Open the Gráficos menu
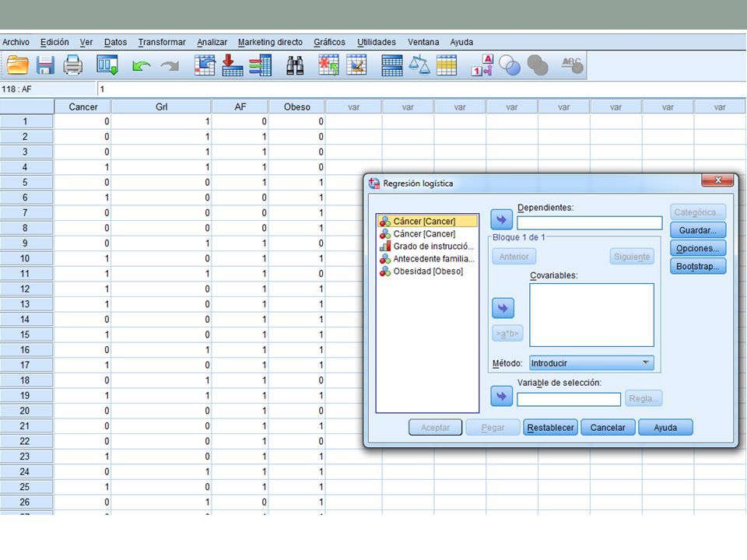 329,42
